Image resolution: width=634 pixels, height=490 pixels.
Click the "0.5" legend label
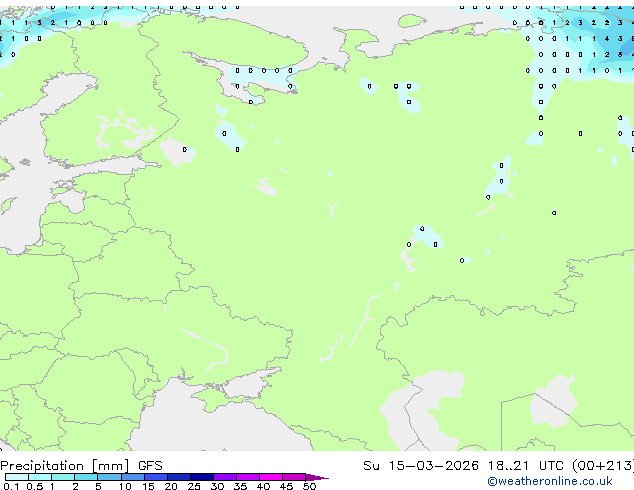(x=35, y=486)
